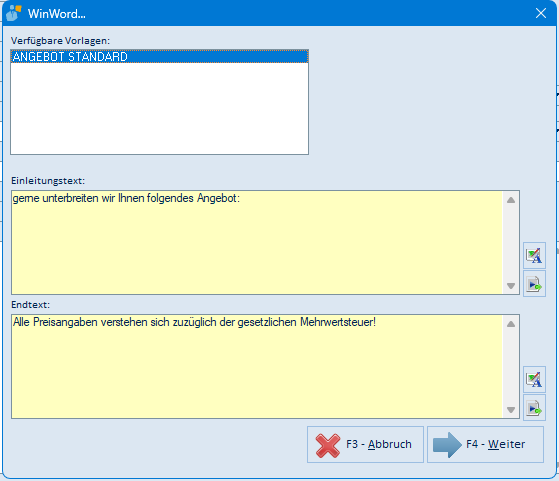Image resolution: width=559 pixels, height=481 pixels.
Task: Click the scroll-down arrow in Einleitungstext box
Action: 511,286
